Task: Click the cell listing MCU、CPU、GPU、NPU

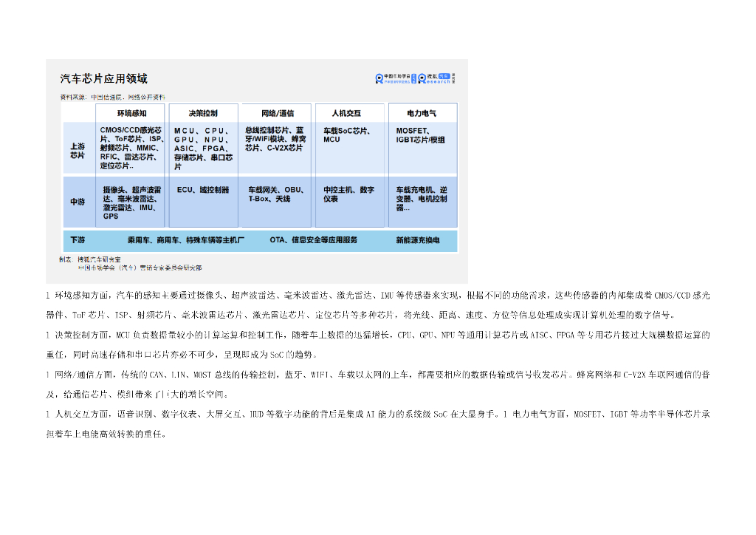Action: pos(203,148)
